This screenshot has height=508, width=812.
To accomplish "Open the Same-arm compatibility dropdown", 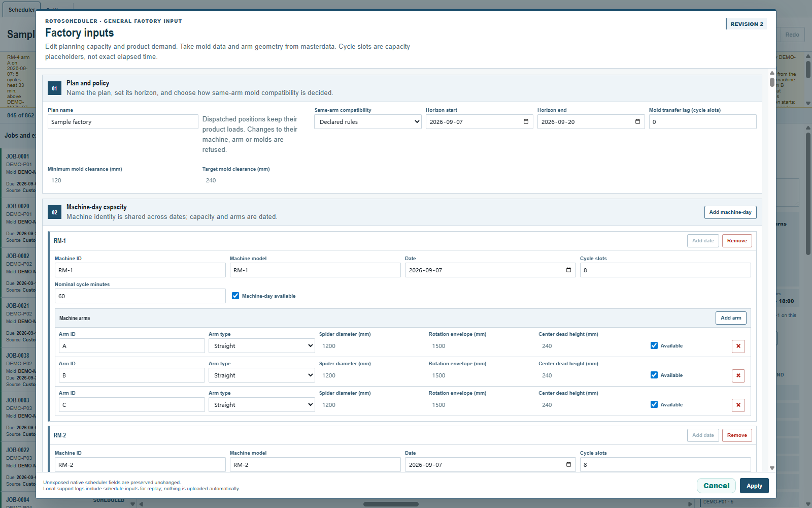I will (x=368, y=122).
